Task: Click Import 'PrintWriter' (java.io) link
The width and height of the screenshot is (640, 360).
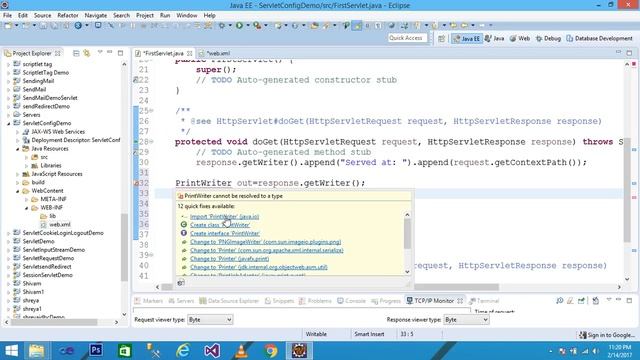Action: pyautogui.click(x=224, y=217)
